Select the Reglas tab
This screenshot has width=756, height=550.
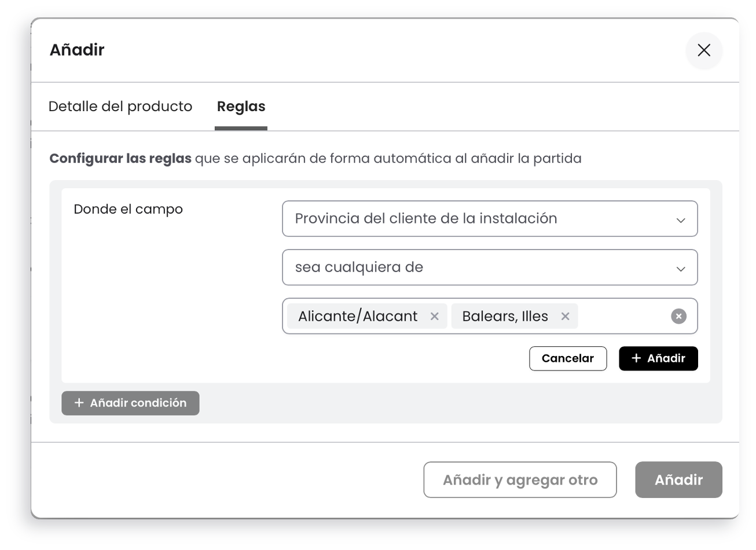241,107
